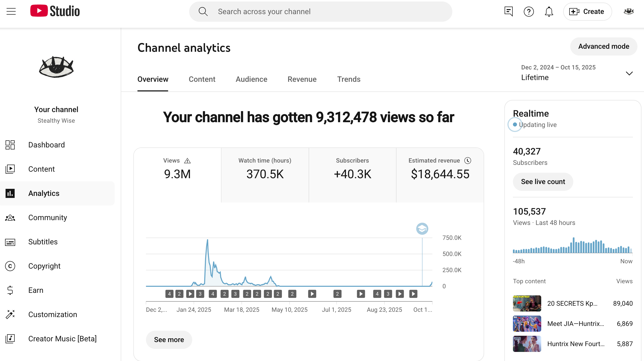Go to Creator Music Beta
644x361 pixels.
(62, 339)
